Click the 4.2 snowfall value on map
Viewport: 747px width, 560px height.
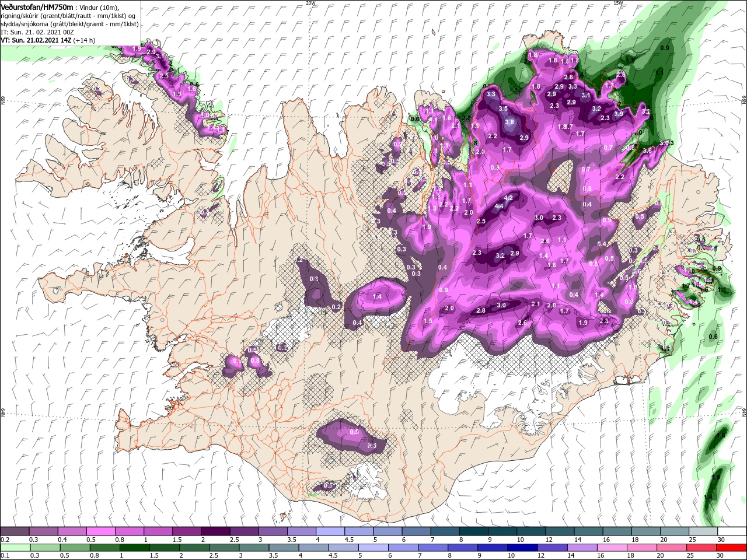coord(508,198)
